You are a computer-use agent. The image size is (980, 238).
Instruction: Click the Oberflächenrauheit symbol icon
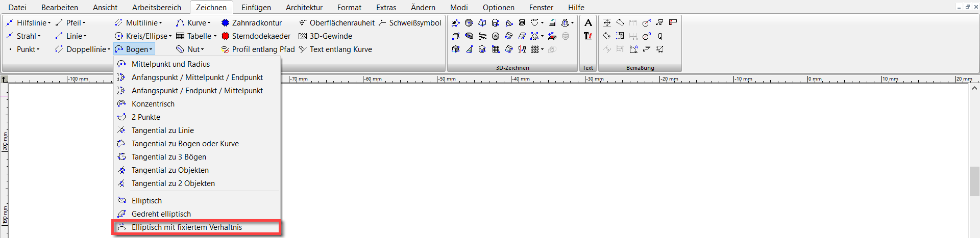pyautogui.click(x=303, y=23)
